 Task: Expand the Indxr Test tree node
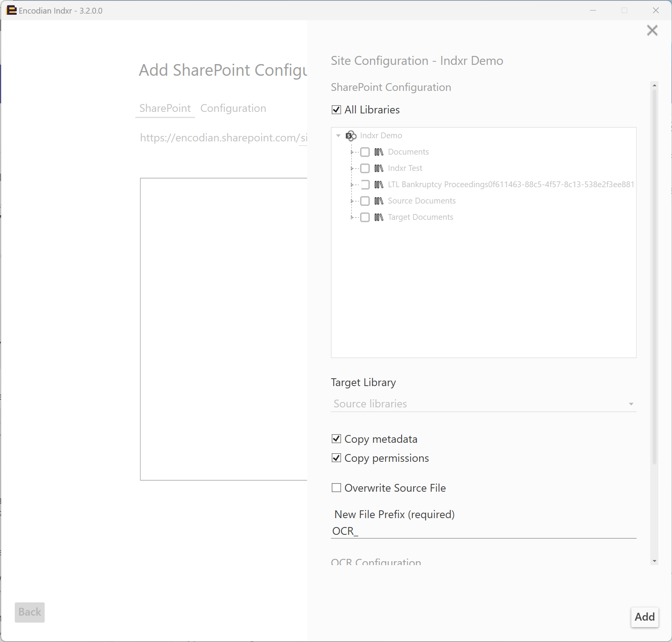(352, 168)
